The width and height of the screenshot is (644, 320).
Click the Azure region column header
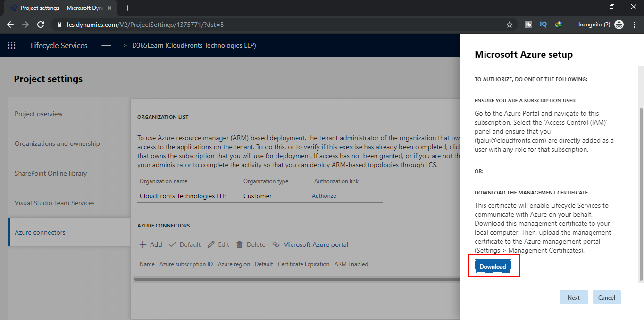point(234,264)
